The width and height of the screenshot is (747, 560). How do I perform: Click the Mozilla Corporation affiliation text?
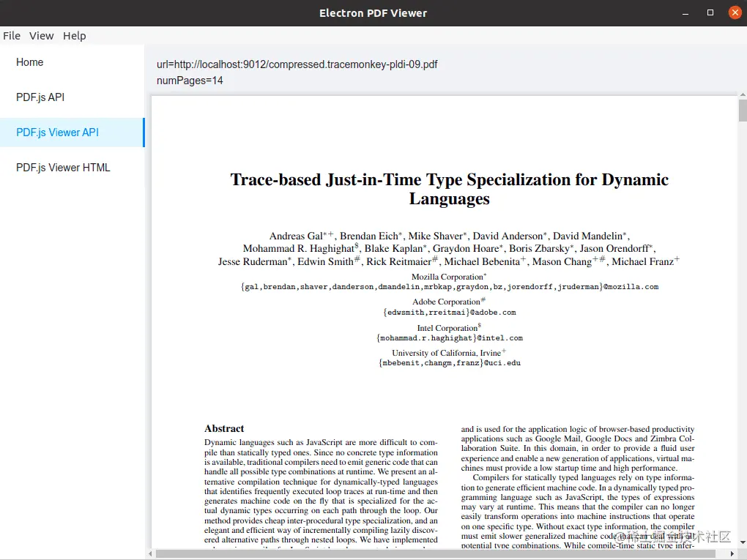447,277
